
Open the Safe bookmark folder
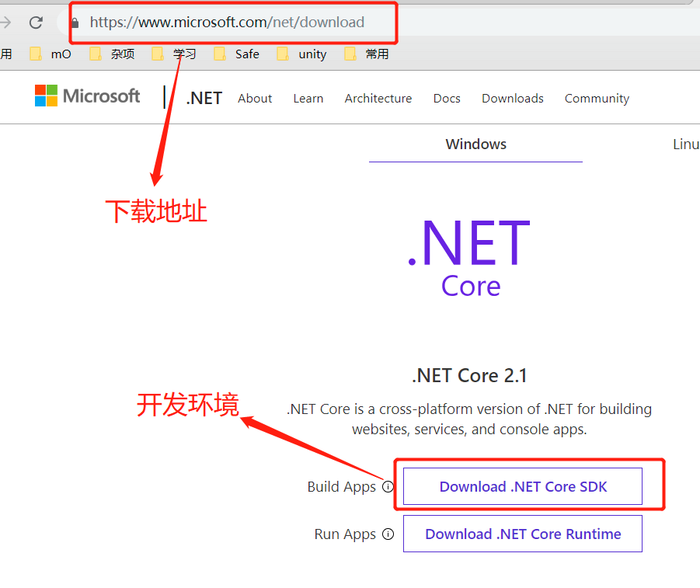point(237,54)
